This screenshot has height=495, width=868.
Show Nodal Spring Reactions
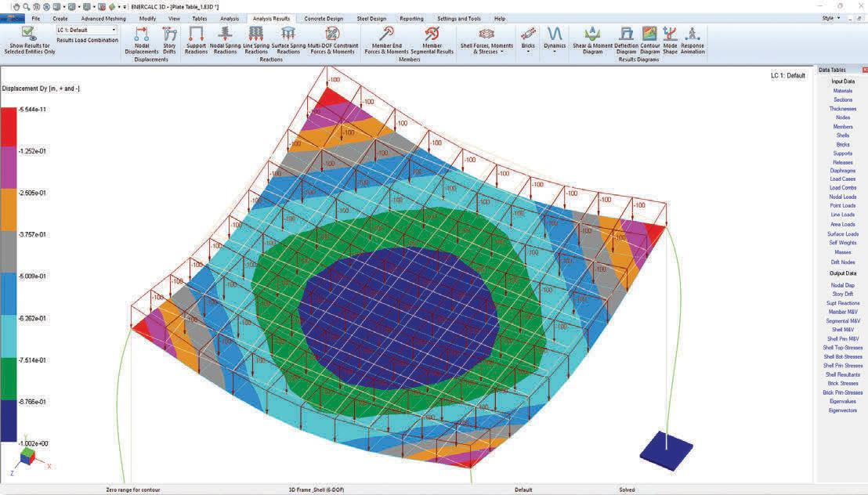click(x=226, y=41)
